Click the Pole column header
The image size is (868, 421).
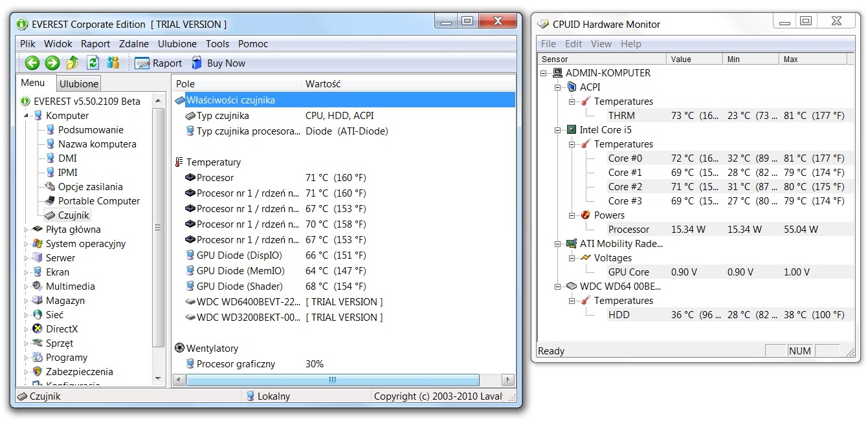(x=237, y=83)
